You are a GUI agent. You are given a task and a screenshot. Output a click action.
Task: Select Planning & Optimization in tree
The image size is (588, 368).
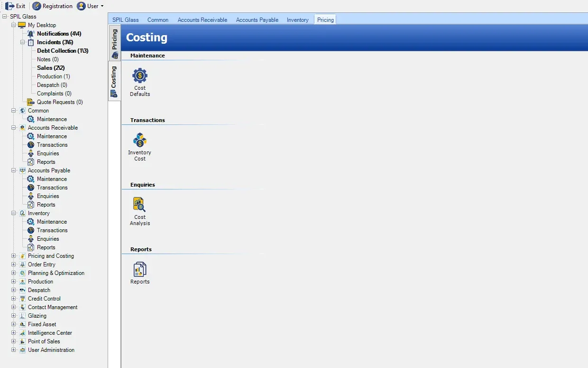point(56,273)
